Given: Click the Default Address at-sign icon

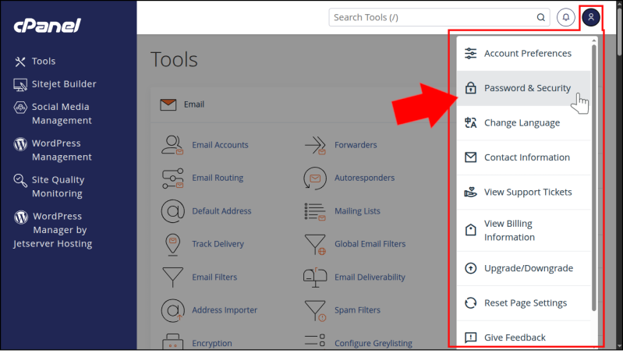Looking at the screenshot, I should (173, 211).
